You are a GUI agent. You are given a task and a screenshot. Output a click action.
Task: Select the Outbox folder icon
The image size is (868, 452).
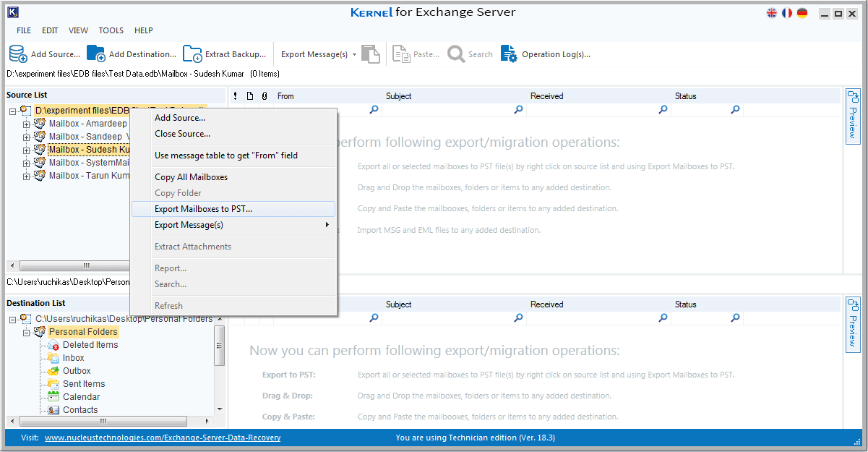53,371
